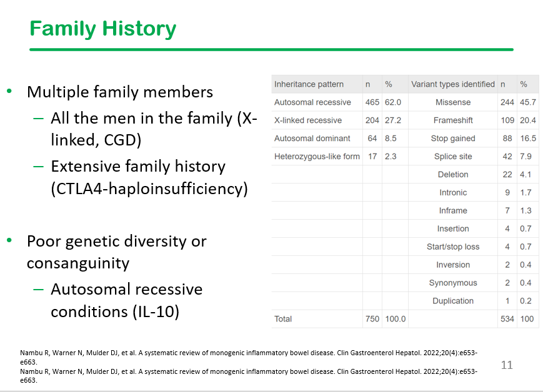Select the "Autosomal recessive conditions (IL-10)" sub-bullet
543x392 pixels.
tap(126, 300)
